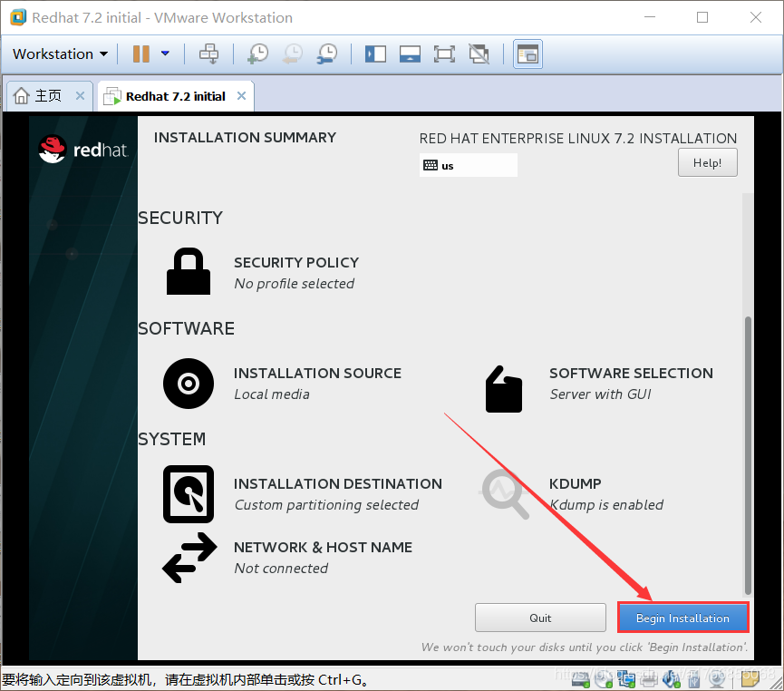Switch to Unity mode
This screenshot has height=691, width=784.
[479, 54]
